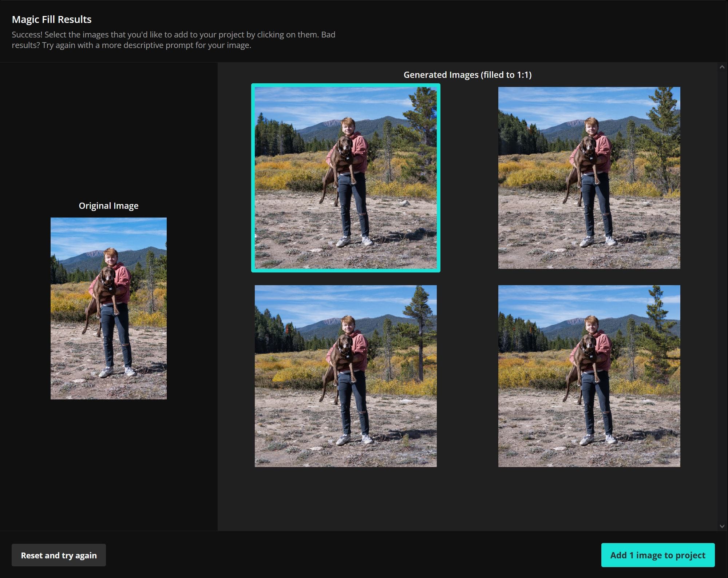Click the scroll up arrow
This screenshot has width=728, height=578.
pyautogui.click(x=722, y=67)
